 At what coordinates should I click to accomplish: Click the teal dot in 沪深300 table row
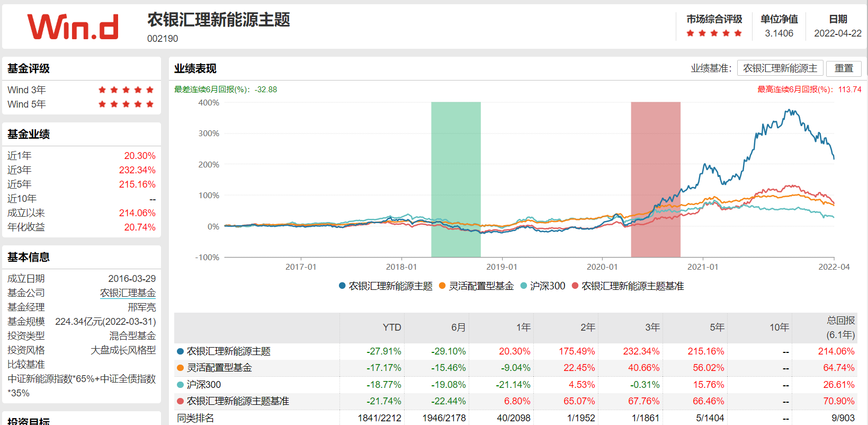[180, 385]
